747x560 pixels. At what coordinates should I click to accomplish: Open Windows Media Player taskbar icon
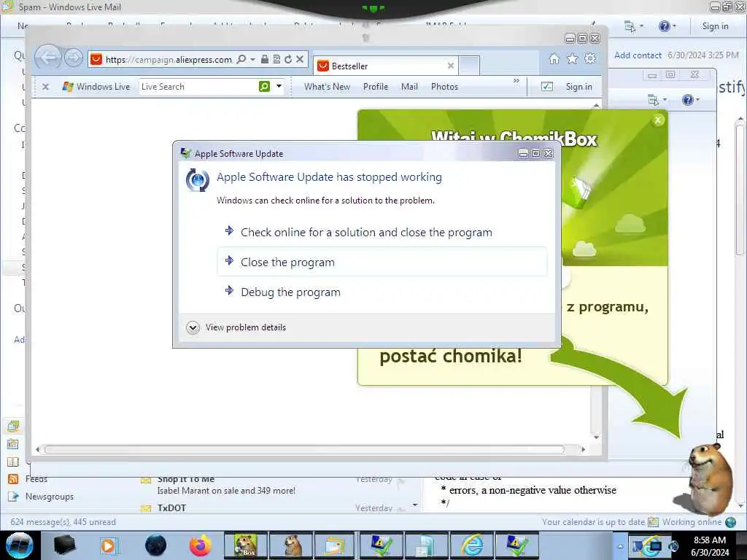[108, 545]
